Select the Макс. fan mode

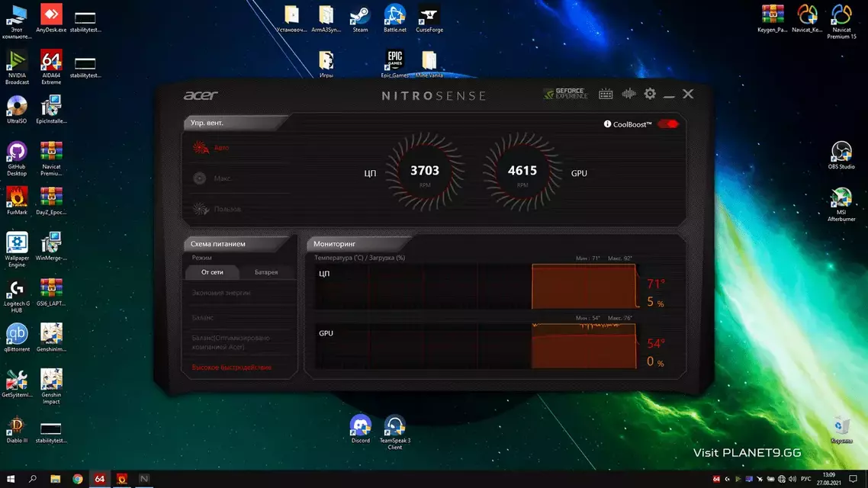coord(213,178)
